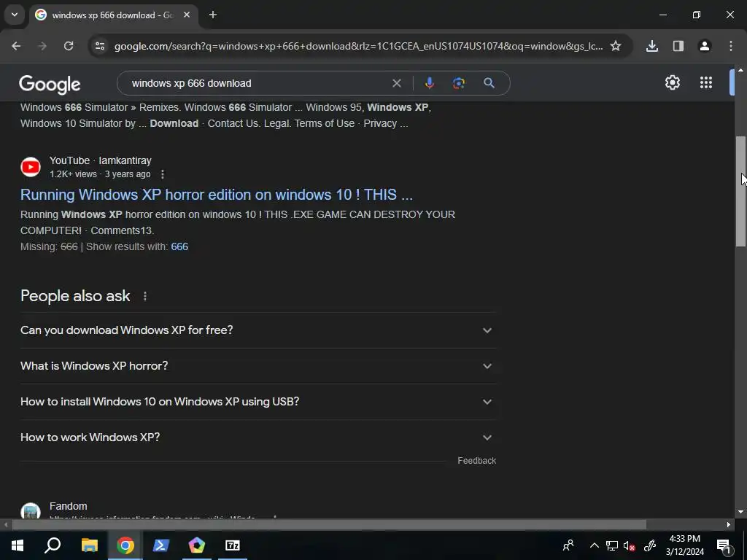
Task: Reload the current page
Action: [69, 46]
